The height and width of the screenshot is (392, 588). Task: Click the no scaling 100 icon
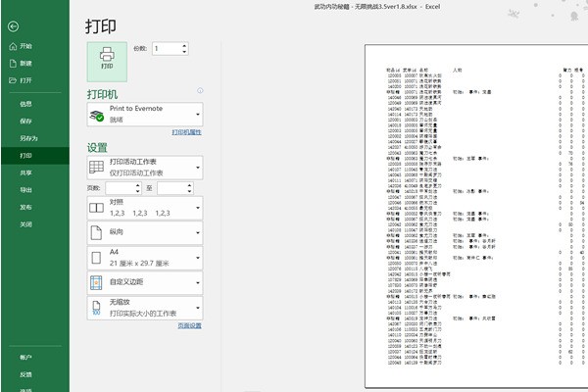(x=96, y=308)
